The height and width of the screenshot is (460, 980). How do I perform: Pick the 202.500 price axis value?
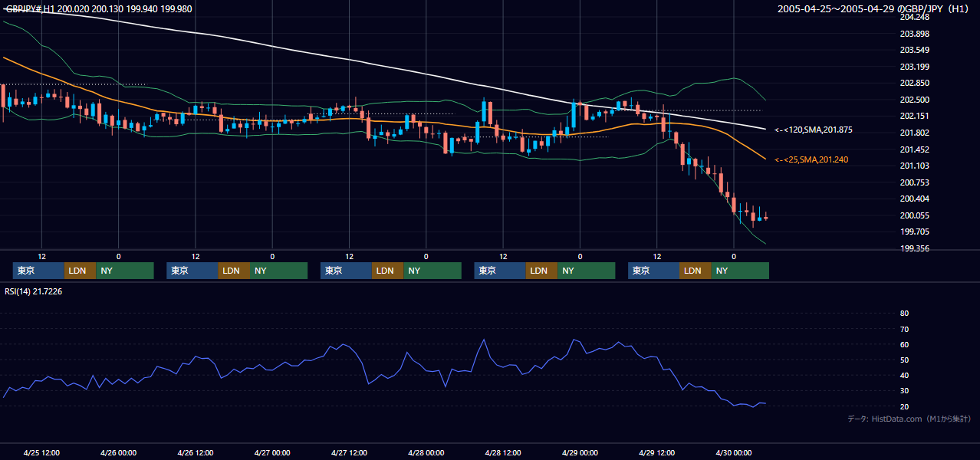pos(914,100)
